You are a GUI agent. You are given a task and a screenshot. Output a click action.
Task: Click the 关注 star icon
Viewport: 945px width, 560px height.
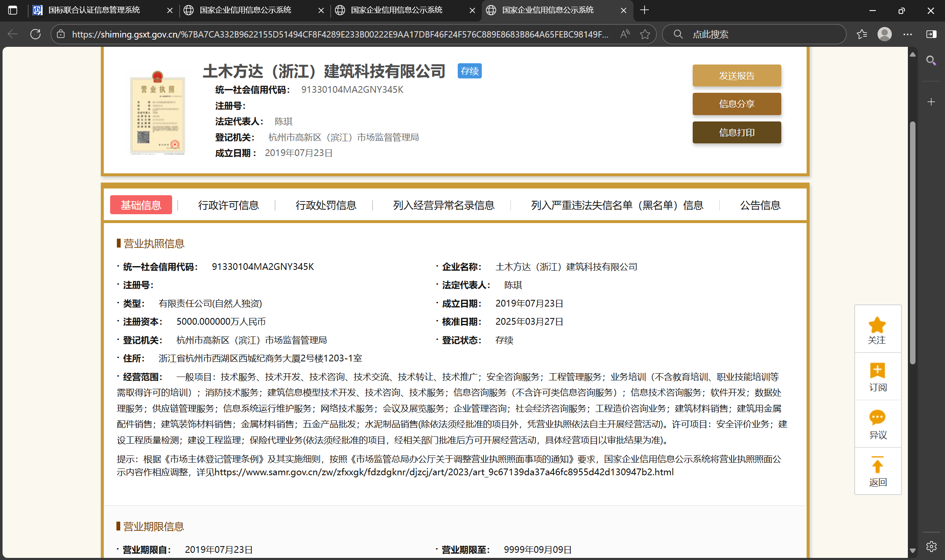coord(877,326)
